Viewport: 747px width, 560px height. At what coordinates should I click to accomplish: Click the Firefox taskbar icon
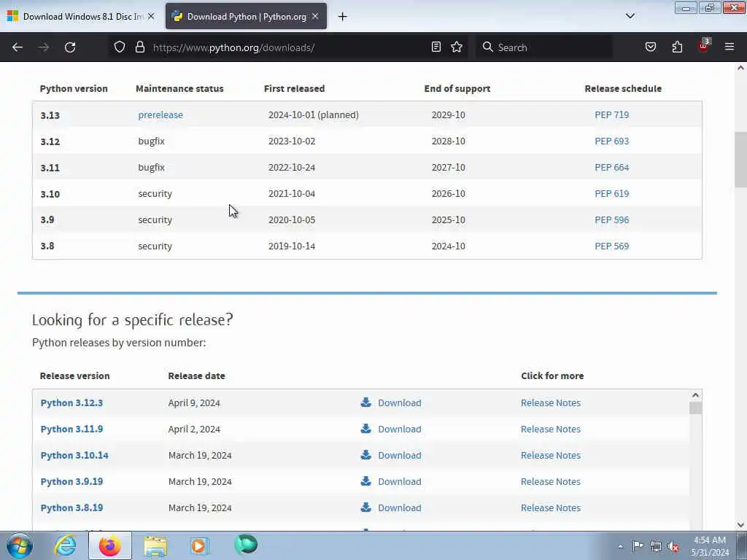(110, 545)
